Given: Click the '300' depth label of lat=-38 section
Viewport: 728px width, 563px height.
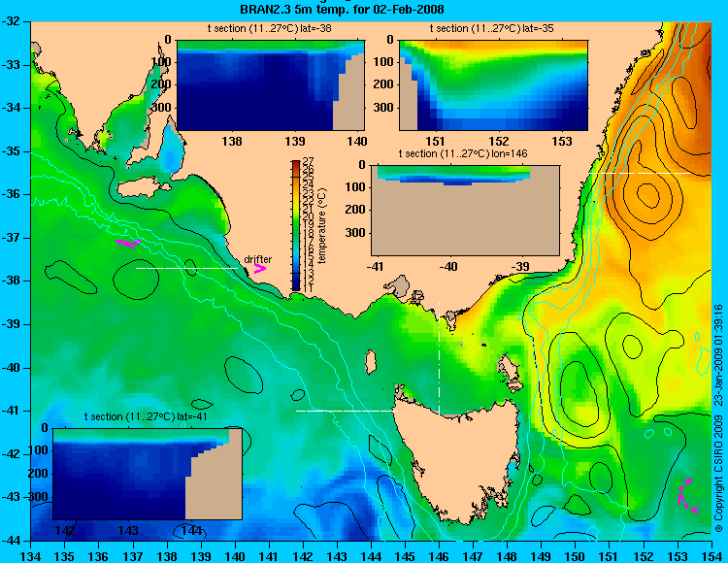Looking at the screenshot, I should [x=162, y=107].
